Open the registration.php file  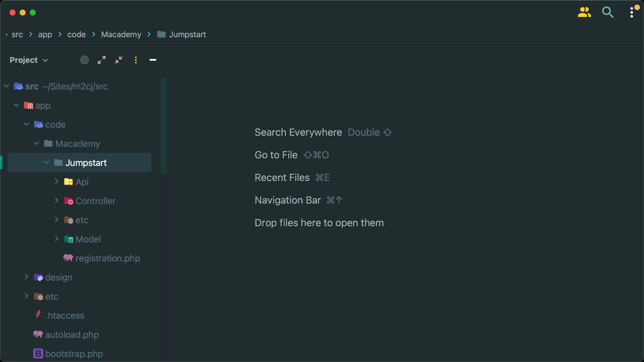[108, 258]
